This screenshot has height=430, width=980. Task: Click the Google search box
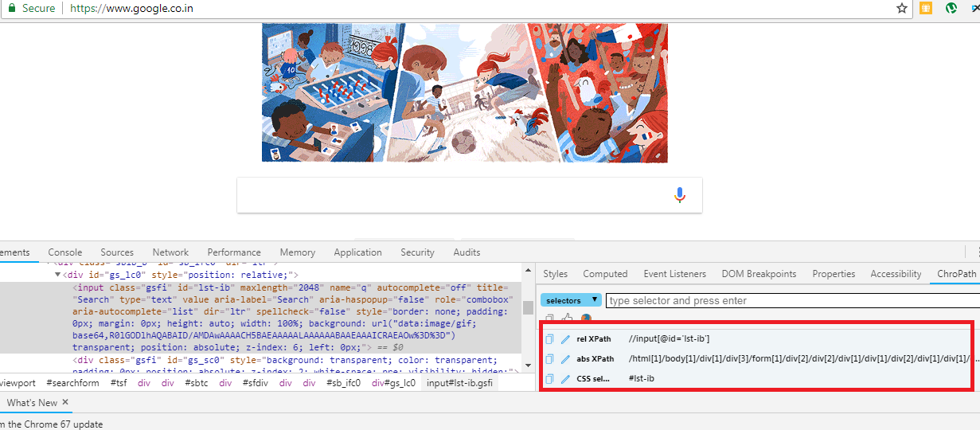click(470, 195)
